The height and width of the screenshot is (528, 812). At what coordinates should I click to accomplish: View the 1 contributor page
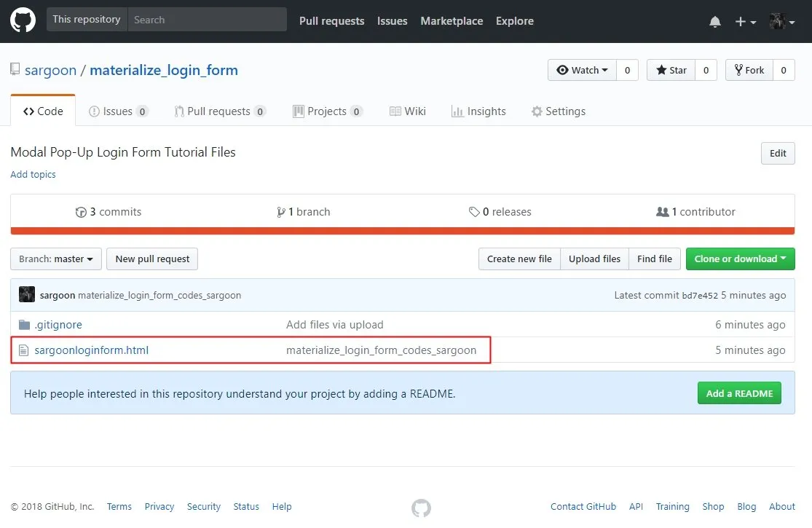point(695,212)
